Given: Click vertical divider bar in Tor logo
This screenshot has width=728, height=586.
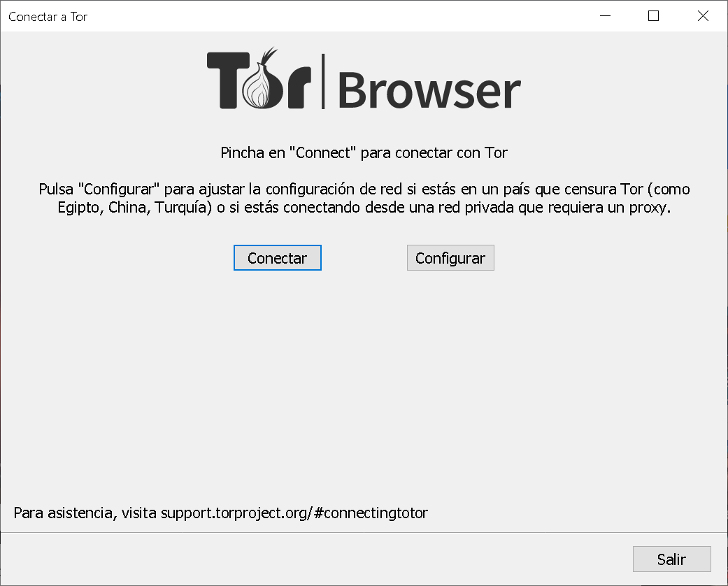Looking at the screenshot, I should (323, 81).
